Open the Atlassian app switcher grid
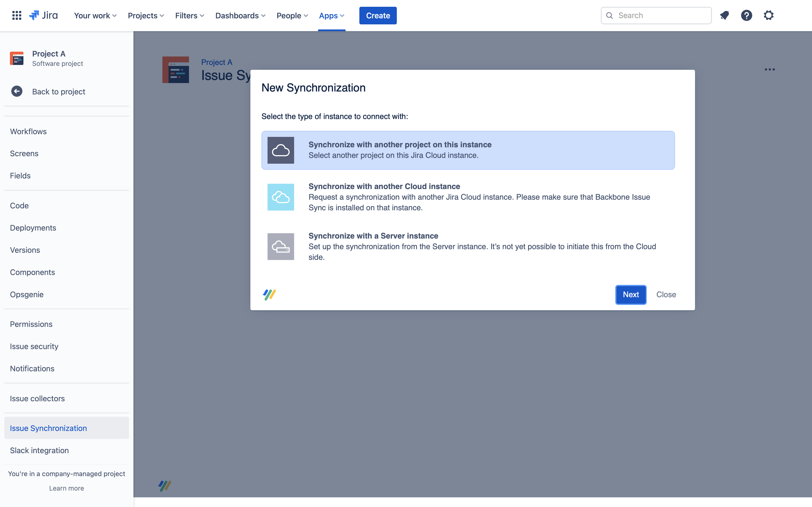The height and width of the screenshot is (507, 812). click(x=16, y=15)
